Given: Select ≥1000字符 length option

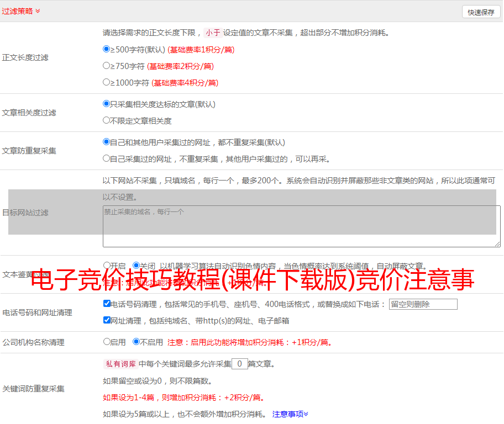Looking at the screenshot, I should coord(107,82).
